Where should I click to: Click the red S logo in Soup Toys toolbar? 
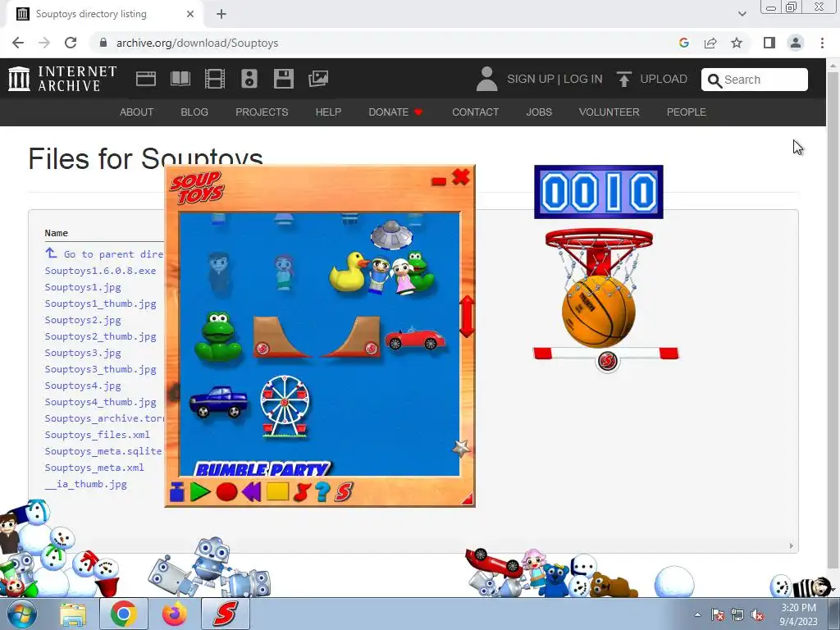[x=344, y=492]
